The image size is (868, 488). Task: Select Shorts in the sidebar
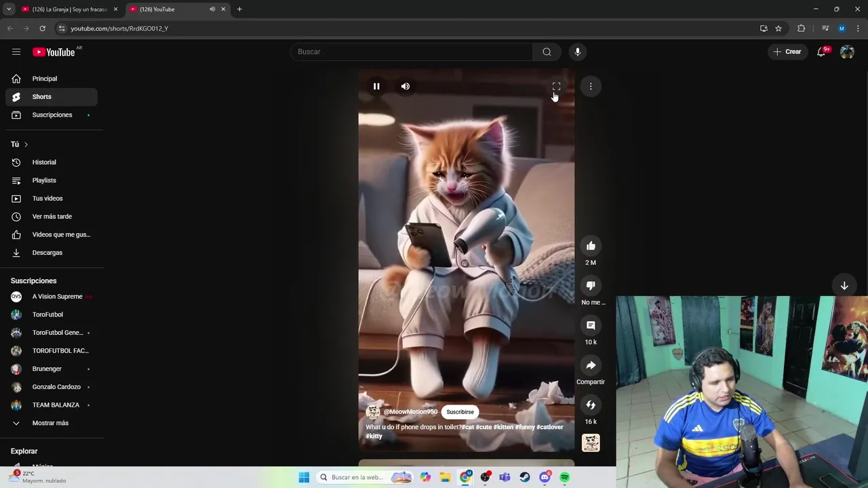coord(52,97)
